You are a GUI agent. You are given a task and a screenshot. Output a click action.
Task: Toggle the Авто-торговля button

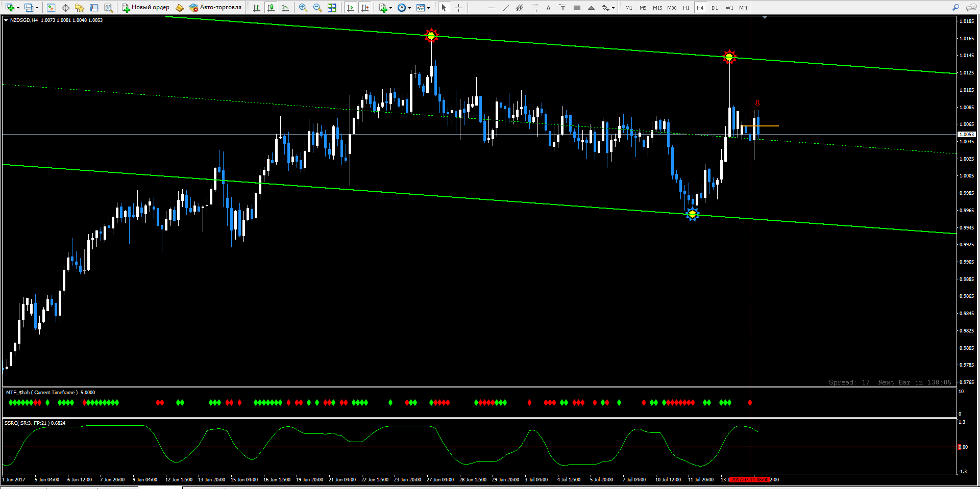point(215,8)
